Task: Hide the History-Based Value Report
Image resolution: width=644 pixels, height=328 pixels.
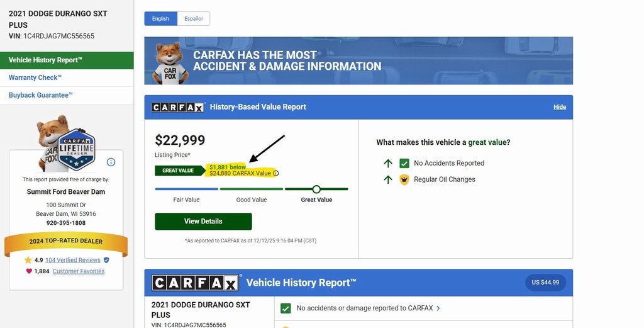Action: [560, 107]
